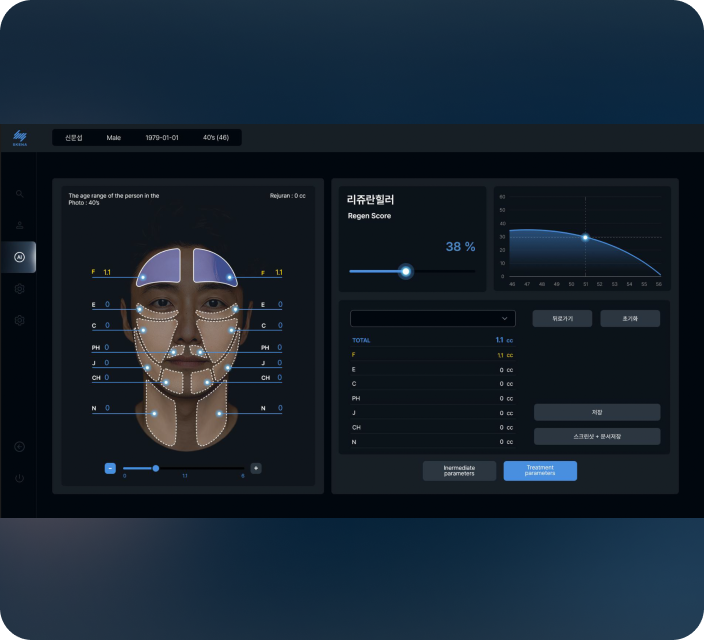Click the purple forehead region on image-right
Image resolution: width=704 pixels, height=640 pixels.
coord(215,267)
